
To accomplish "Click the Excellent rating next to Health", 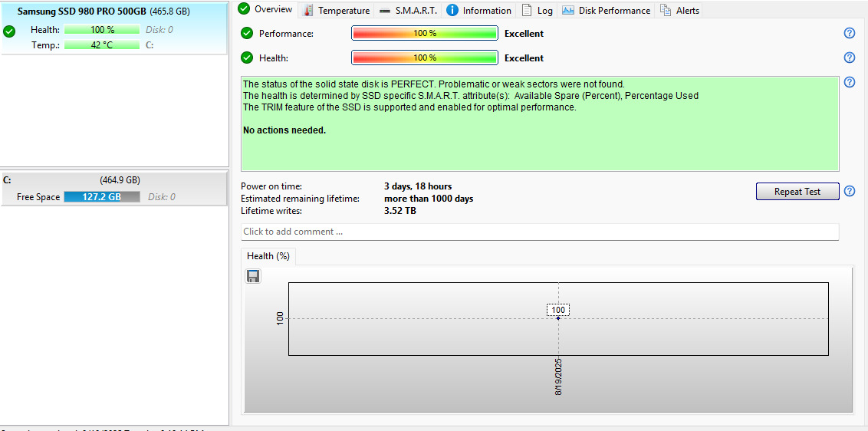I will pyautogui.click(x=524, y=58).
